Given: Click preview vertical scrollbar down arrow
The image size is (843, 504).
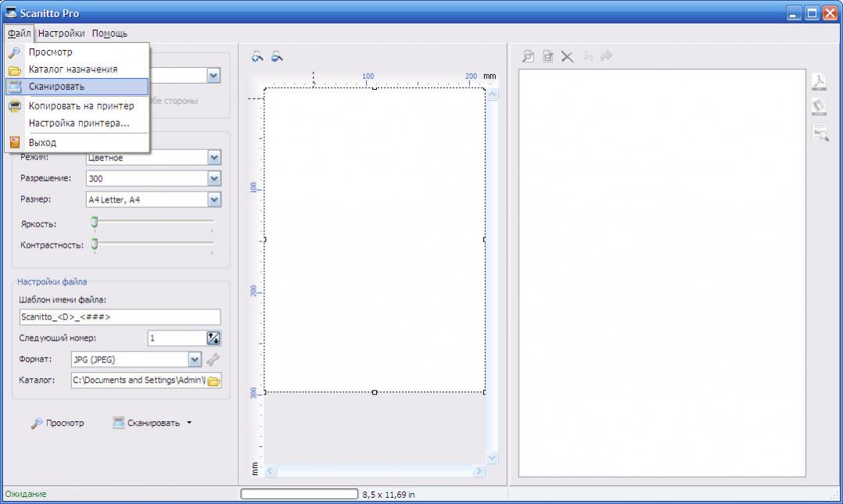Looking at the screenshot, I should 492,458.
